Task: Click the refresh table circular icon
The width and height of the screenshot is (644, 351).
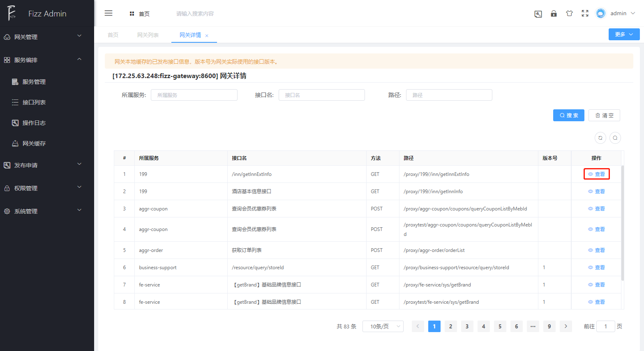Action: (600, 138)
